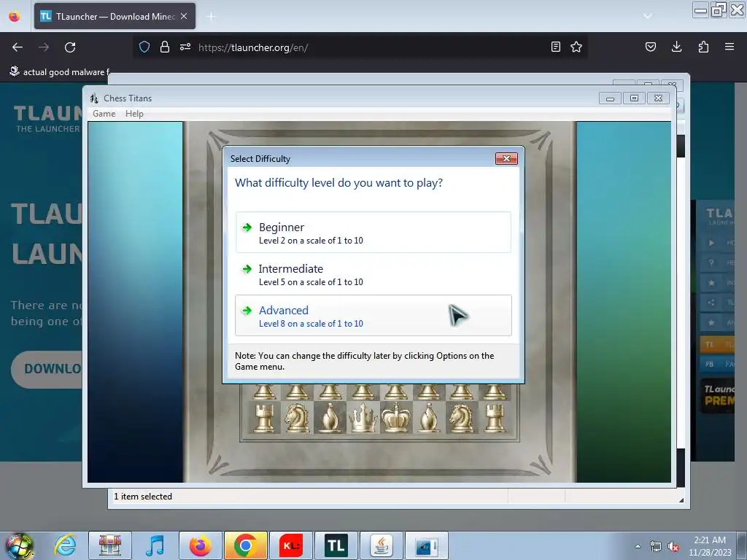Open the TL TLauncher taskbar button
The image size is (747, 560).
pyautogui.click(x=336, y=545)
